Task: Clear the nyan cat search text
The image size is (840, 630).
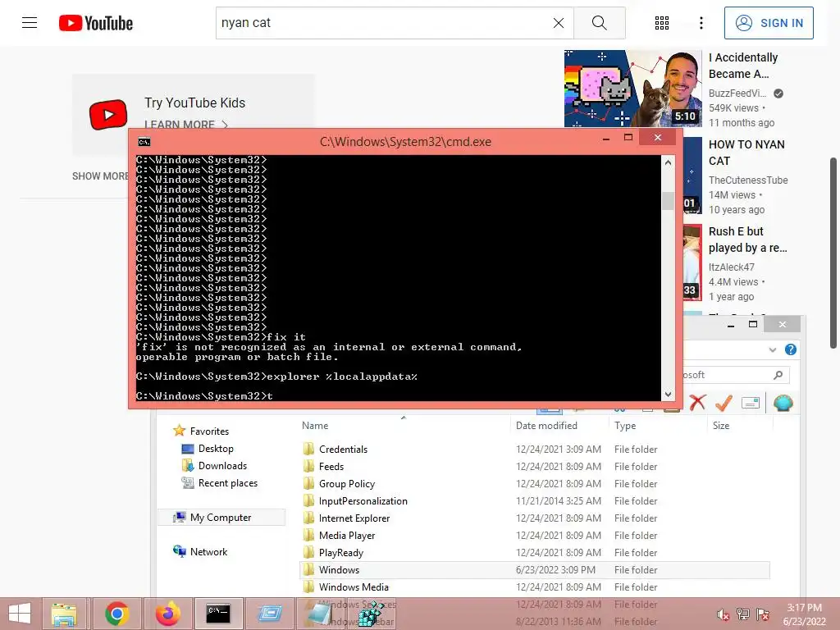Action: (x=558, y=23)
